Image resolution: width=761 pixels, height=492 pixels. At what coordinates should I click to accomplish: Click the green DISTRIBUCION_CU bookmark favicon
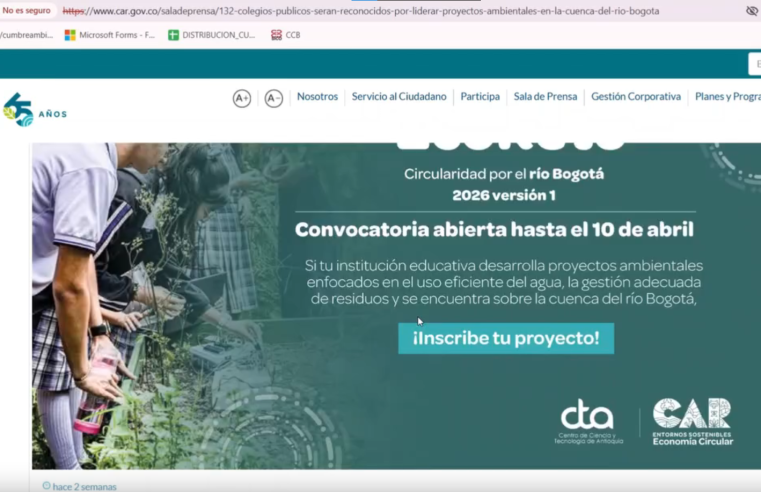[173, 35]
